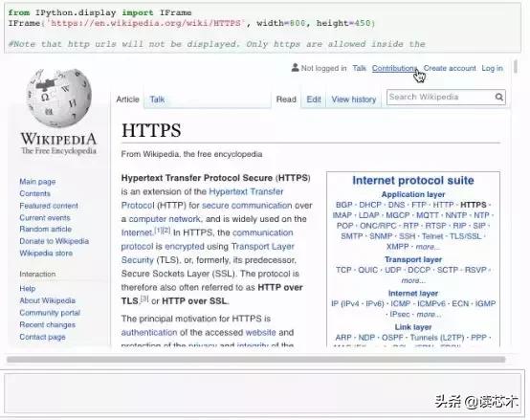Click TCP in the infobox

click(343, 270)
